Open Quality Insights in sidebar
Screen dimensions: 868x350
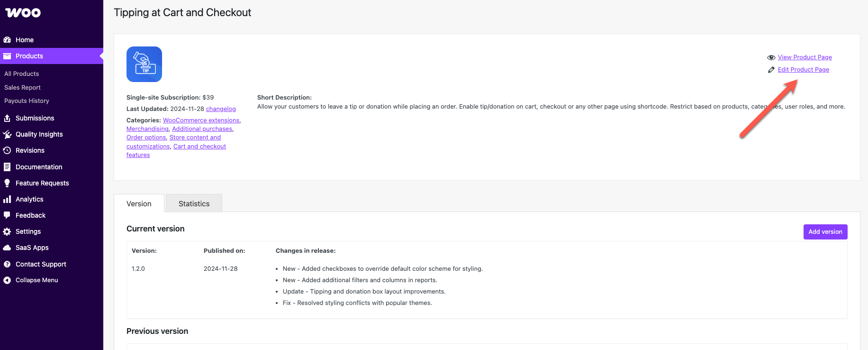tap(52, 134)
